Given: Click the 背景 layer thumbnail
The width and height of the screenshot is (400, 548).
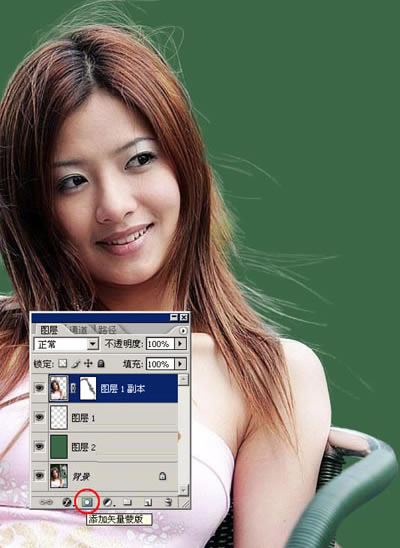Looking at the screenshot, I should pyautogui.click(x=59, y=476).
